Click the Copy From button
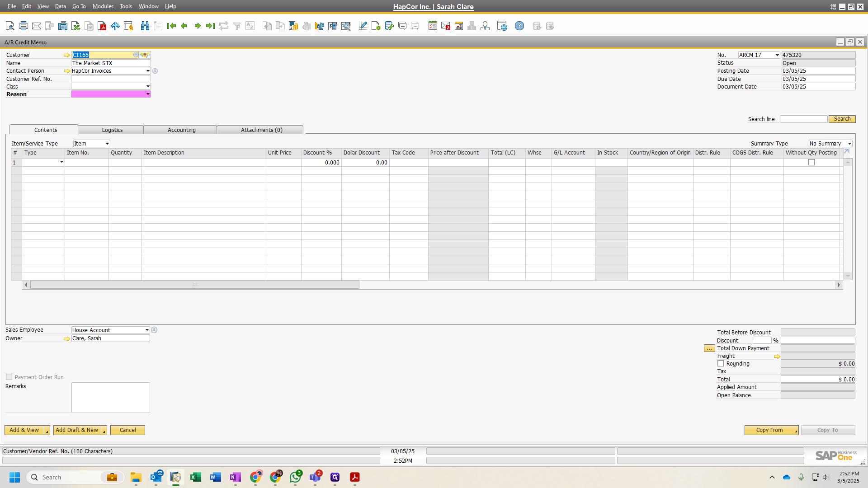 769,430
